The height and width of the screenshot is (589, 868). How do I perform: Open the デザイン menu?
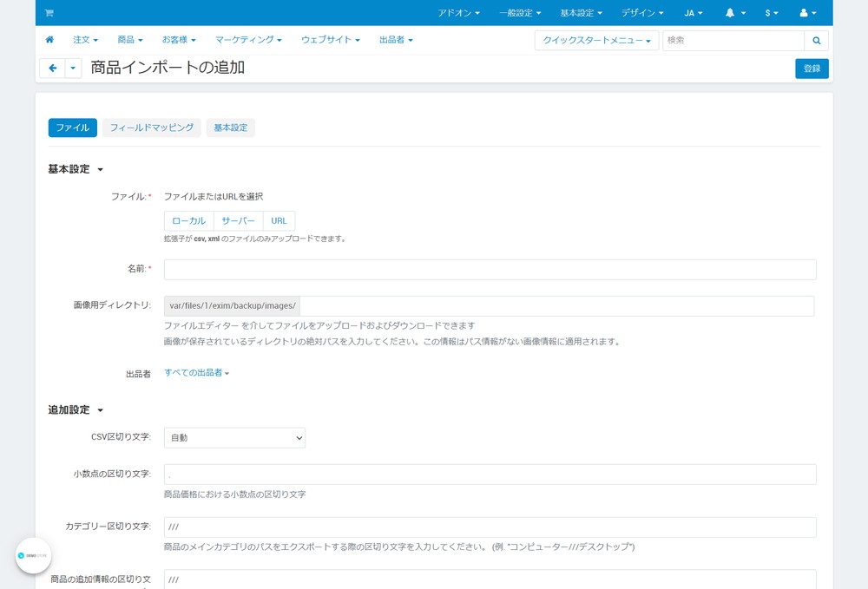pyautogui.click(x=642, y=13)
